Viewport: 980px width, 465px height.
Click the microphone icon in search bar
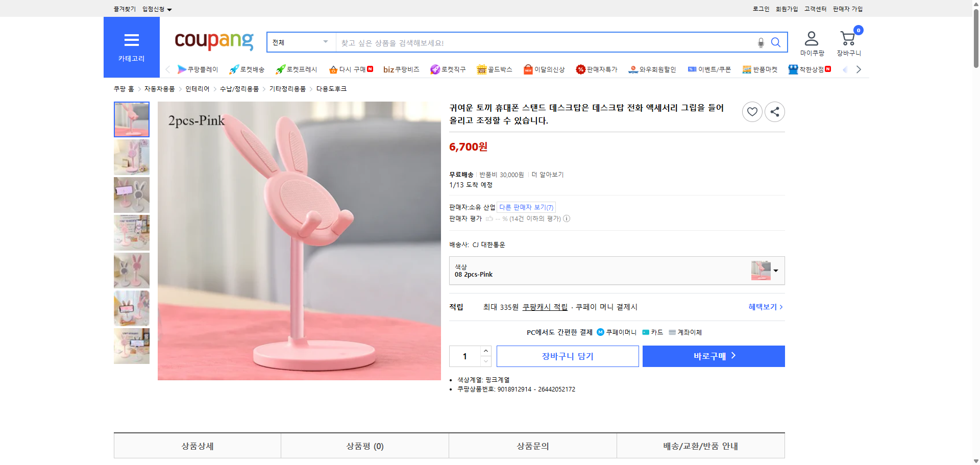(x=760, y=42)
